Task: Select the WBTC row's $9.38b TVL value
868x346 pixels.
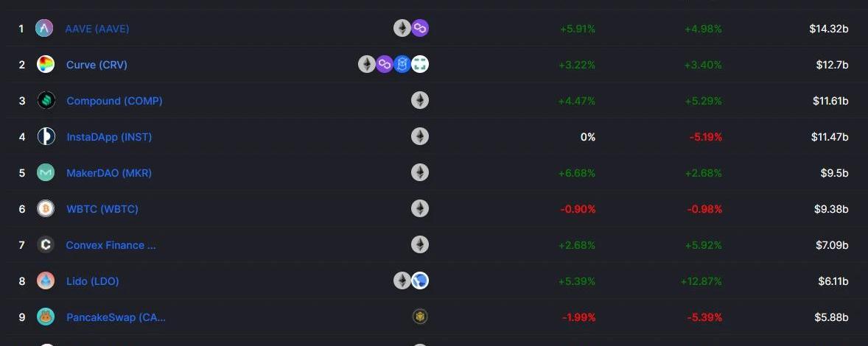Action: (831, 209)
